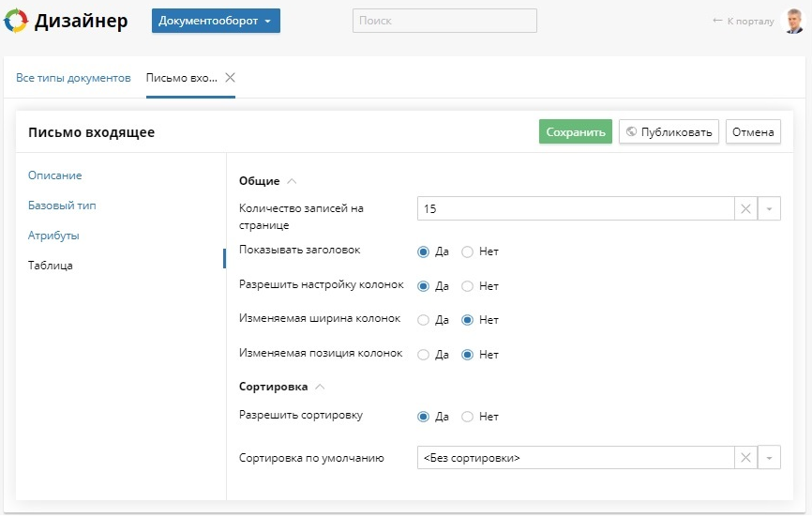Clear the Сортировка по умолчанию value
Viewport: 812px width, 518px height.
coord(745,458)
